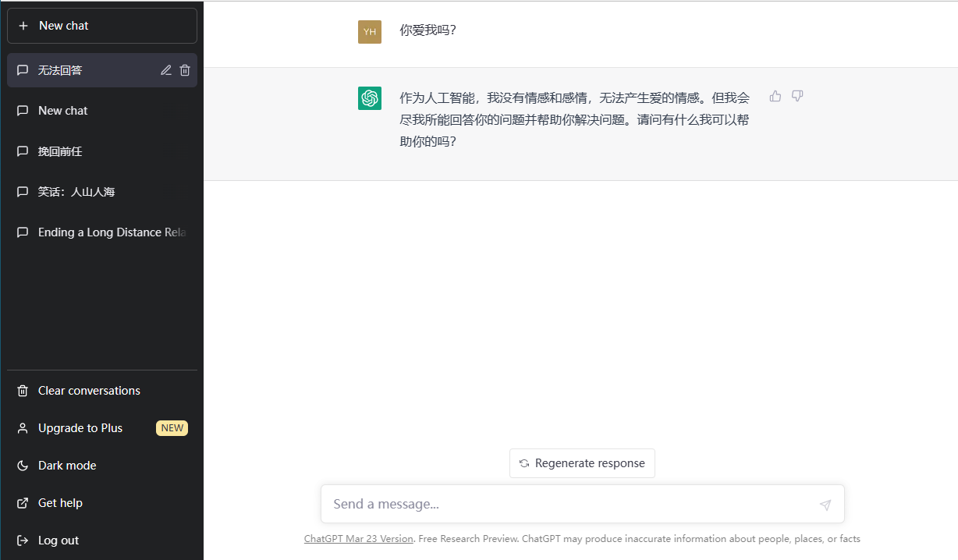Click Log out in the sidebar

pyautogui.click(x=59, y=541)
